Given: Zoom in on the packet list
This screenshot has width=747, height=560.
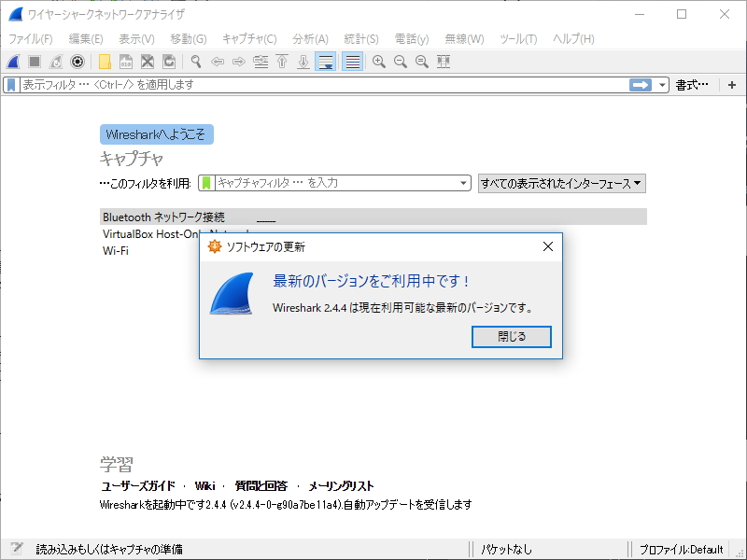Looking at the screenshot, I should 380,62.
